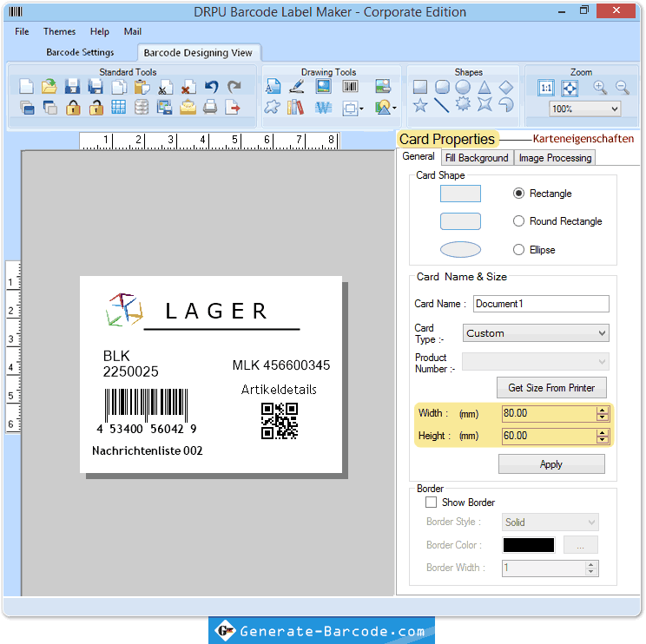Select the Ellipse shape tool in Shapes
646x644 pixels.
pos(463,87)
